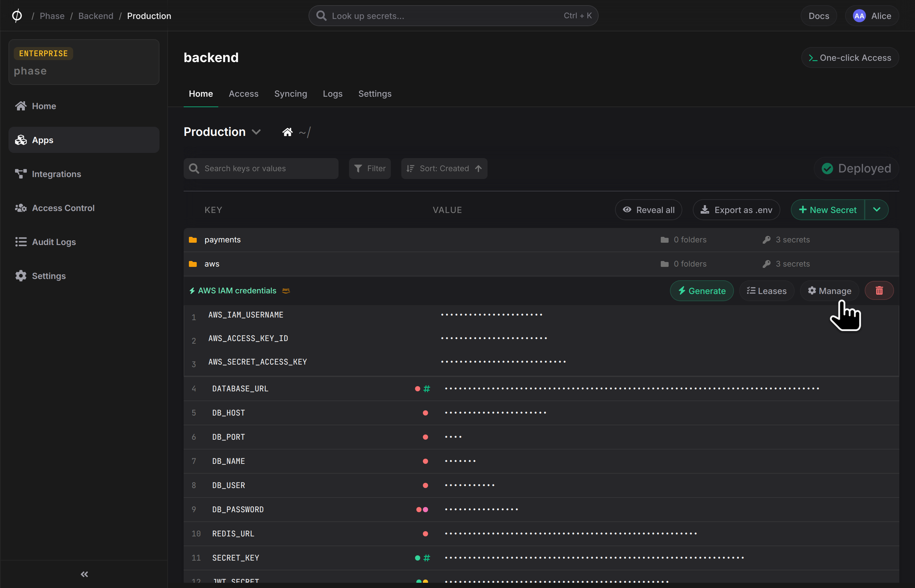
Task: Click the AWS_SECRET_ACCESS_KEY key name
Action: pyautogui.click(x=258, y=362)
